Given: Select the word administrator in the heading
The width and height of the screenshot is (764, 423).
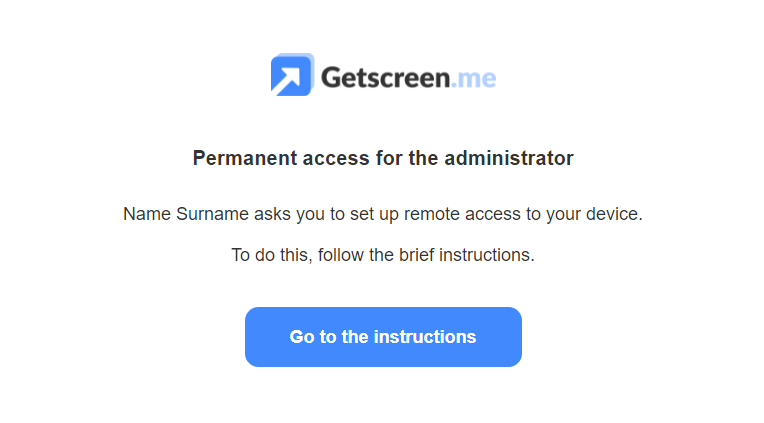Looking at the screenshot, I should [509, 158].
